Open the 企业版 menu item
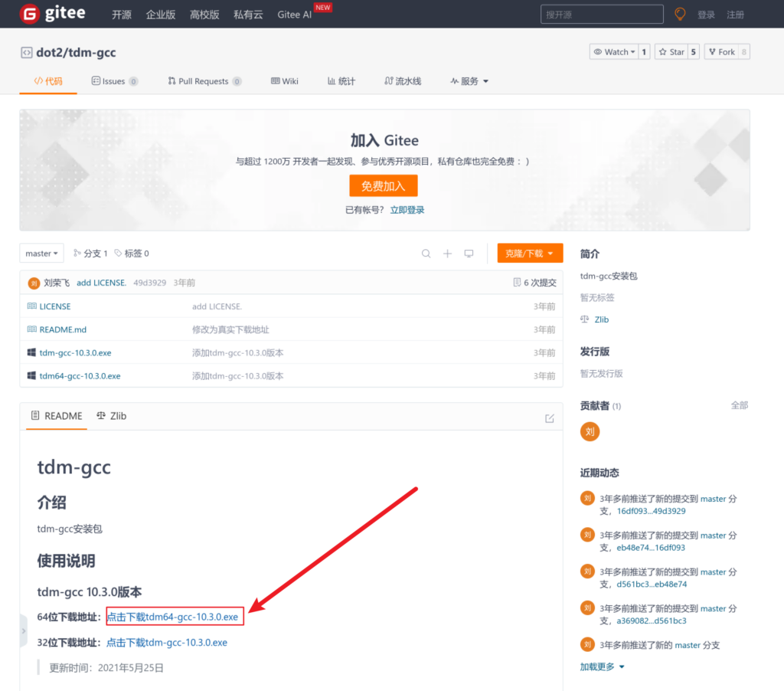Screen dimensions: 784x691 [161, 15]
